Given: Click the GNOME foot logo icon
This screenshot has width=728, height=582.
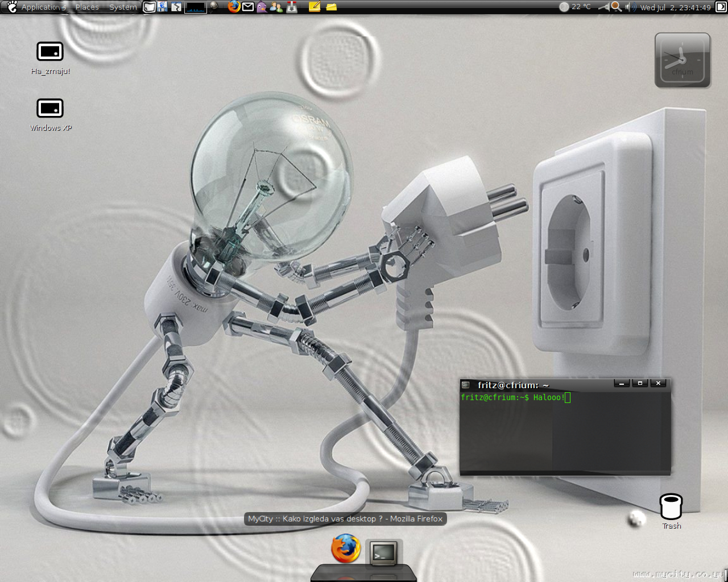Looking at the screenshot, I should tap(11, 7).
